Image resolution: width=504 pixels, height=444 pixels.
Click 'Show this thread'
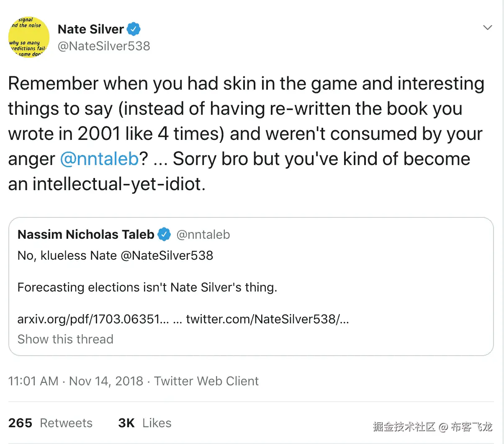tap(65, 339)
